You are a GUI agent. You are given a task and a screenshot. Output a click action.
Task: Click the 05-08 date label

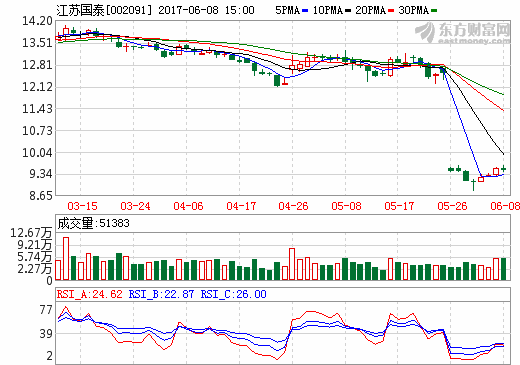(x=346, y=206)
